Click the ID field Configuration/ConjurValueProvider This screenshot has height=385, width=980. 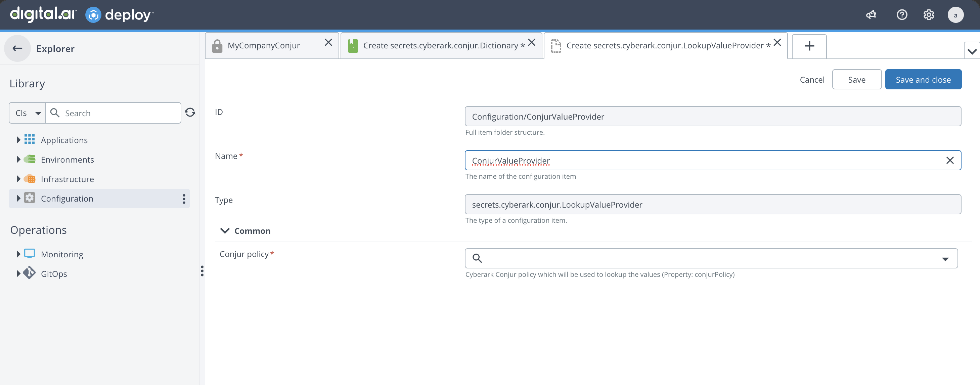click(x=713, y=117)
